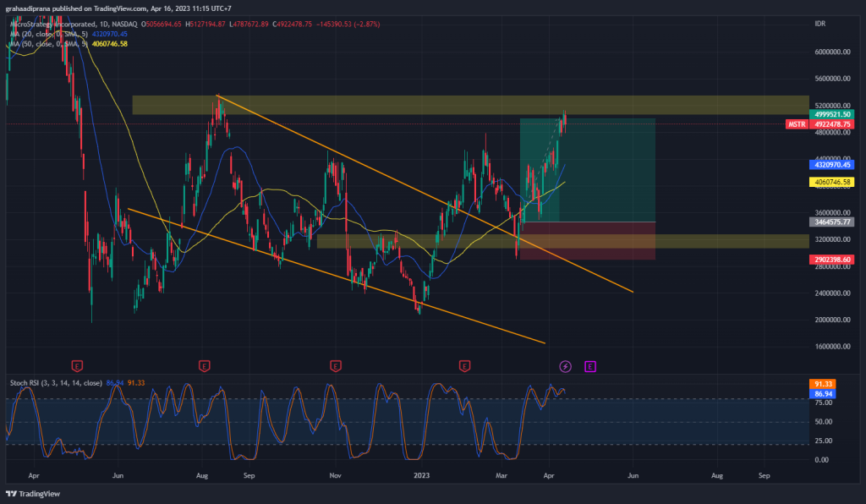Click the 2023 time axis label
The height and width of the screenshot is (504, 866).
422,475
